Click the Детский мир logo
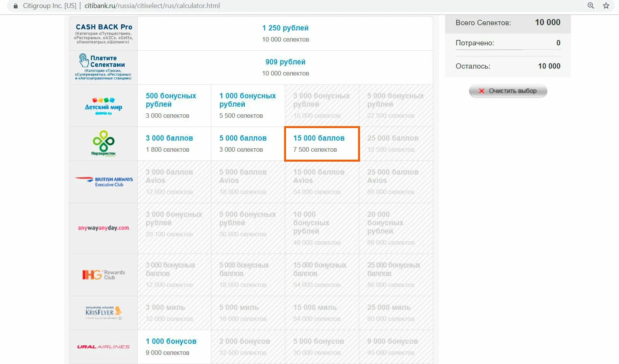Image resolution: width=619 pixels, height=364 pixels. 103,106
